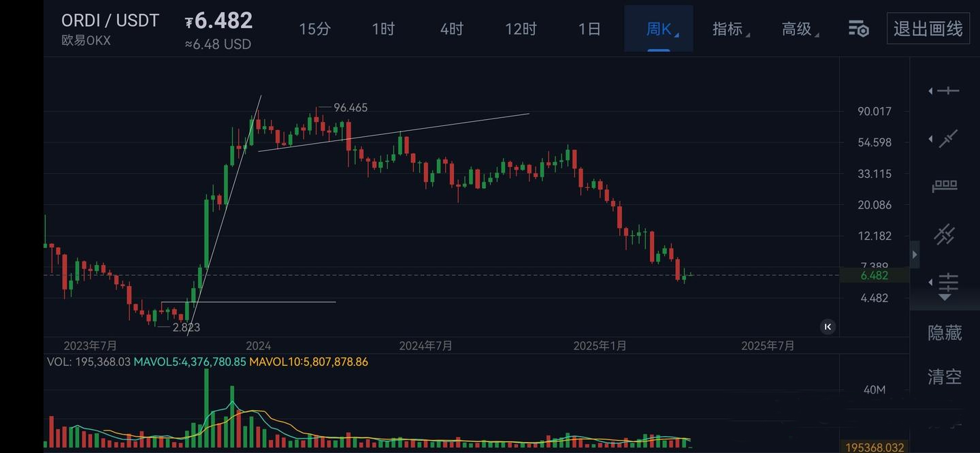Viewport: 980px width, 453px height.
Task: Collapse the drawing tools side panel arrow
Action: coord(915,255)
